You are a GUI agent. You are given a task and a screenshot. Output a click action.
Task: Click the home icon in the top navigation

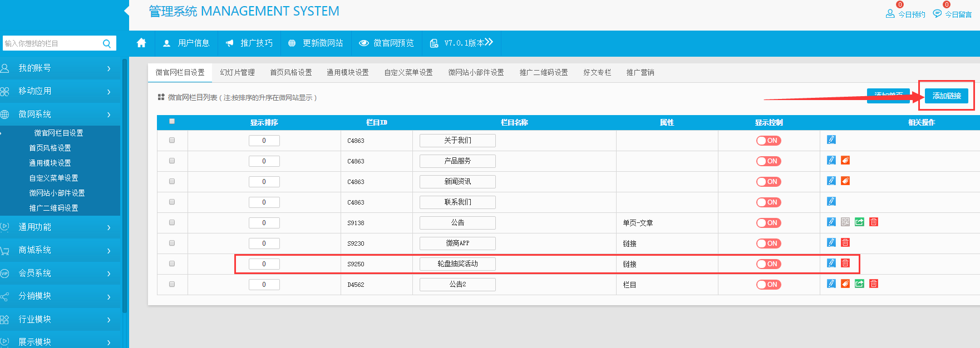click(141, 43)
